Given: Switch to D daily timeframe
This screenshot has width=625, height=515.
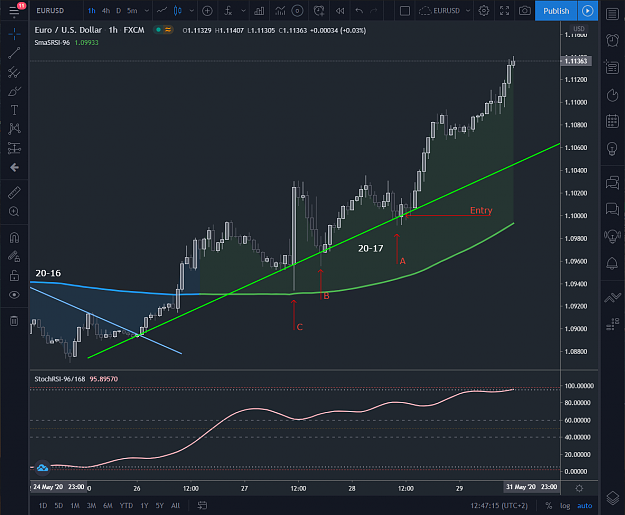Looking at the screenshot, I should [x=118, y=11].
